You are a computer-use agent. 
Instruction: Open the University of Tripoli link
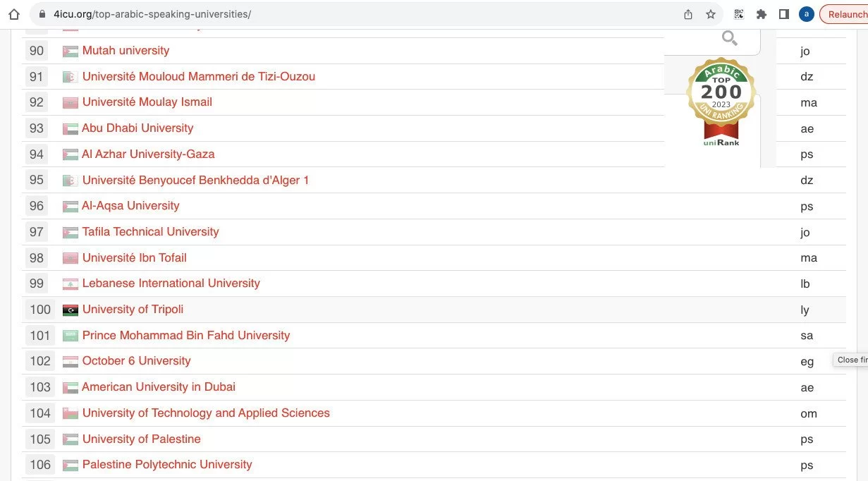click(x=133, y=310)
